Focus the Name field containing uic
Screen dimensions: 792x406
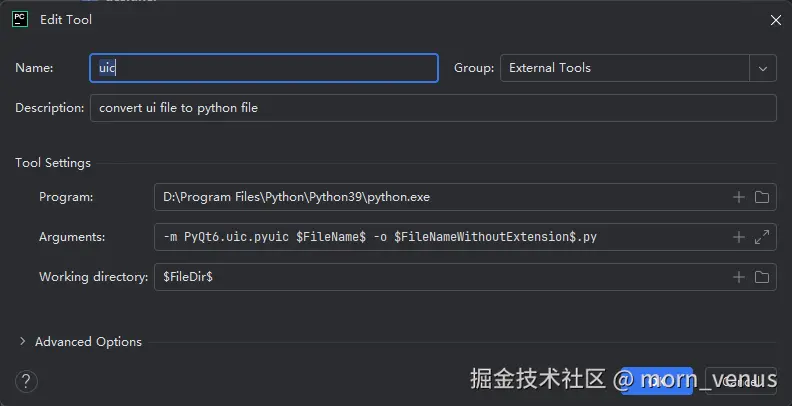coord(264,68)
